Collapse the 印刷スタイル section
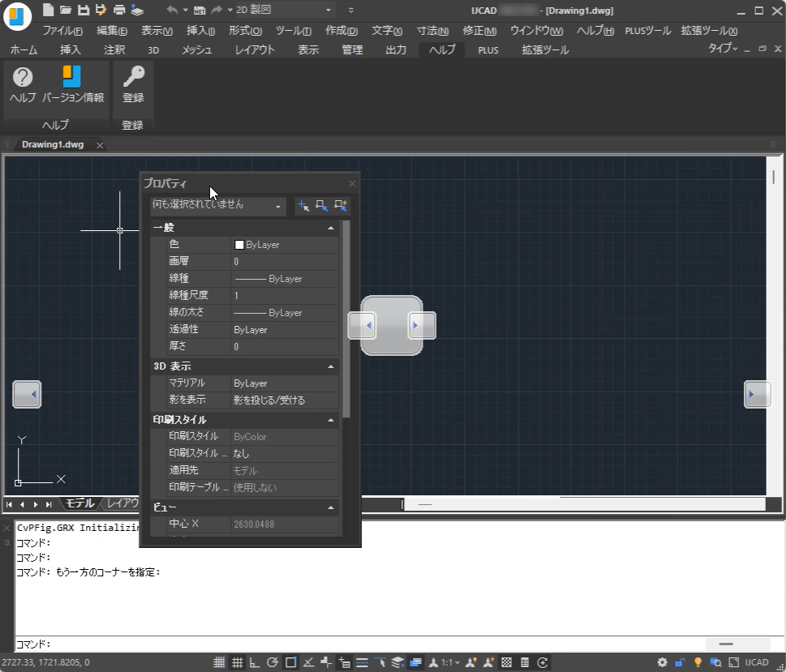 click(330, 420)
